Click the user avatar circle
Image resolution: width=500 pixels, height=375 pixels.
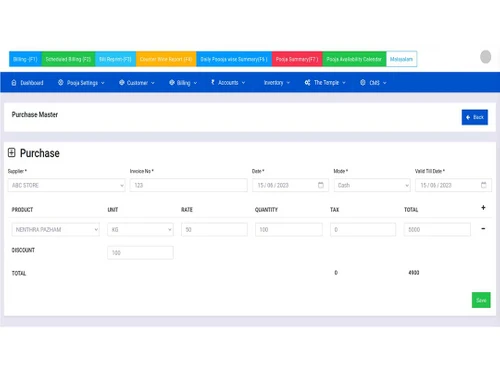click(485, 57)
